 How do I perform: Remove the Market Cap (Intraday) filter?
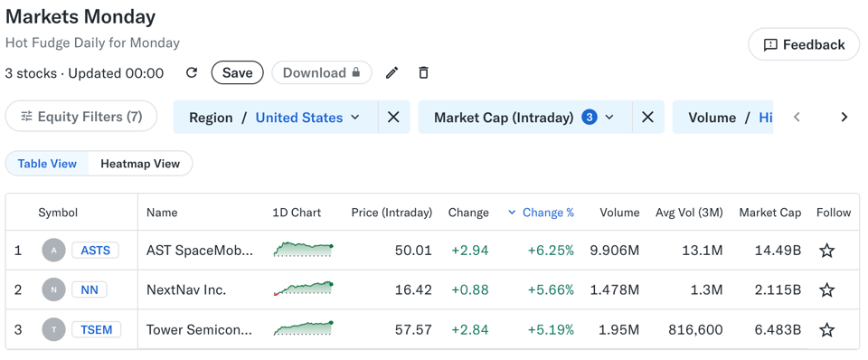(x=647, y=117)
